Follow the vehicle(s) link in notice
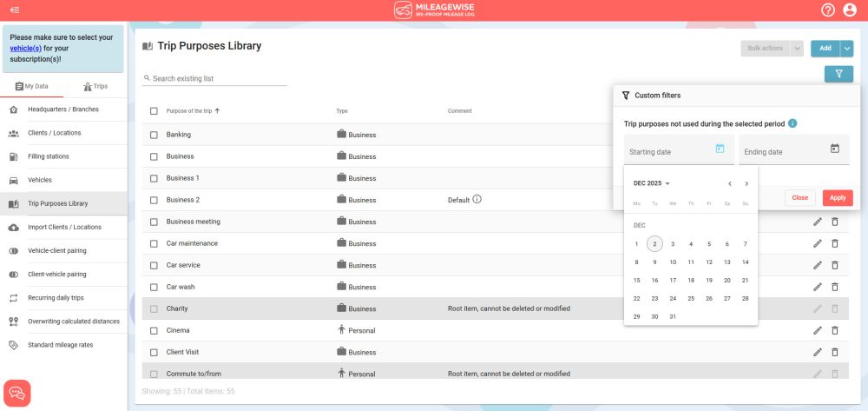The height and width of the screenshot is (411, 868). point(25,48)
